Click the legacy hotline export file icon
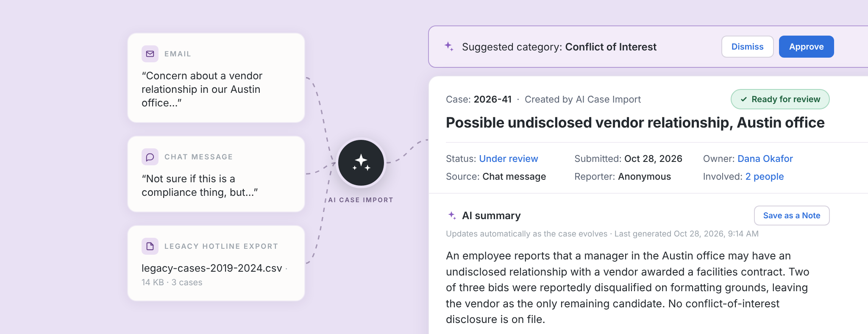 coord(150,246)
